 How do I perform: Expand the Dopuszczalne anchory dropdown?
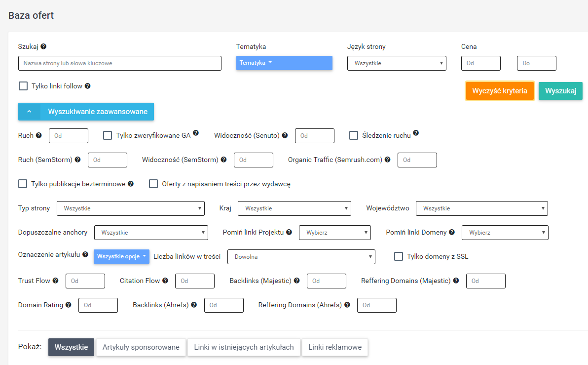[x=151, y=233]
